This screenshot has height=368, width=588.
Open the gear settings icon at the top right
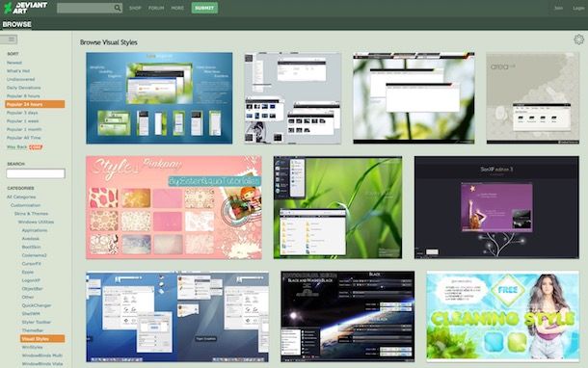(578, 39)
